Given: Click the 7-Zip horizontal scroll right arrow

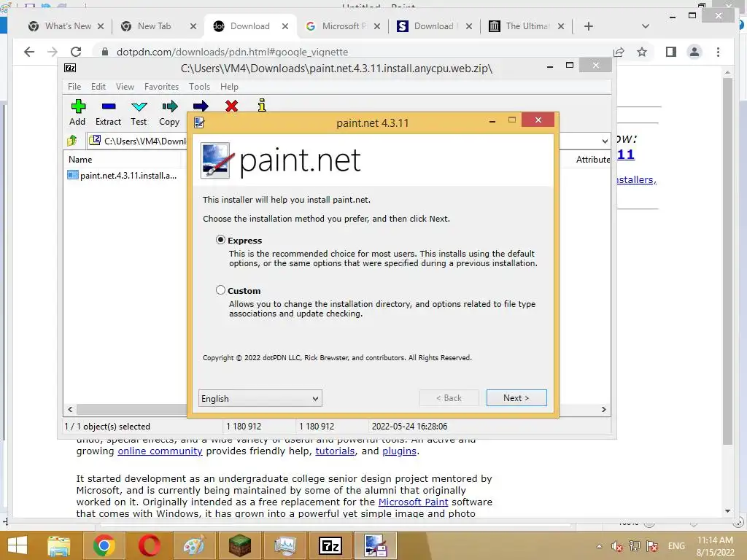Looking at the screenshot, I should [x=603, y=410].
